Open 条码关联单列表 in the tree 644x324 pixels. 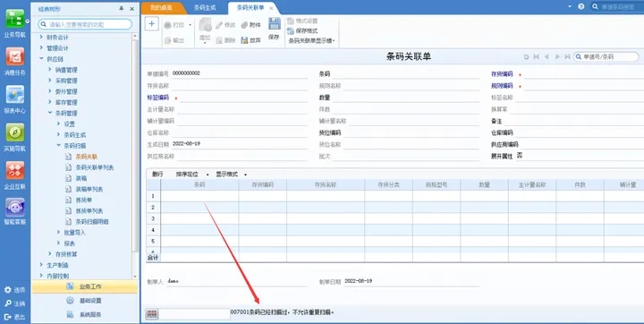95,167
